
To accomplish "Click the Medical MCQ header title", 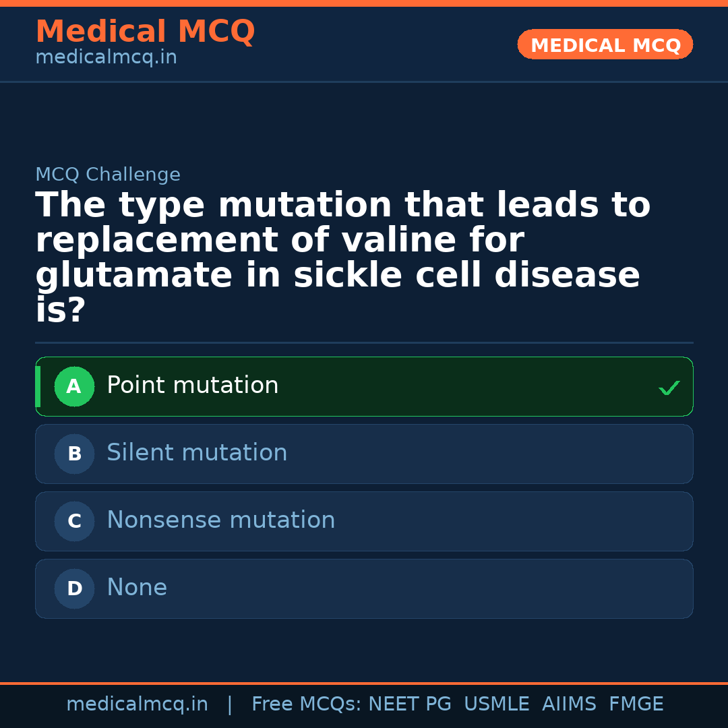I will click(145, 32).
